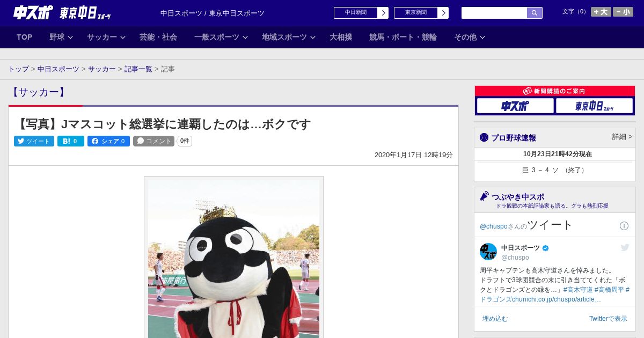Click the 0件 comment count bubble
The image size is (644, 338).
tap(185, 141)
